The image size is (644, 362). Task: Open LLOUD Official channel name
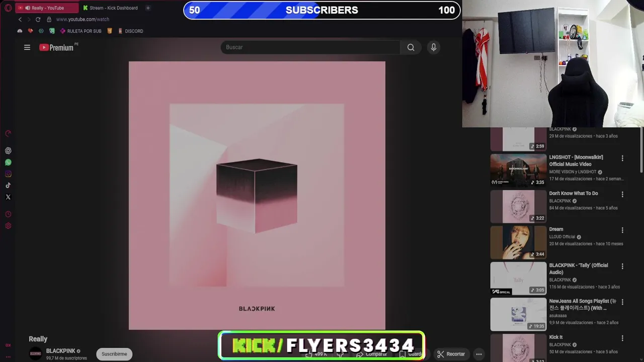562,237
